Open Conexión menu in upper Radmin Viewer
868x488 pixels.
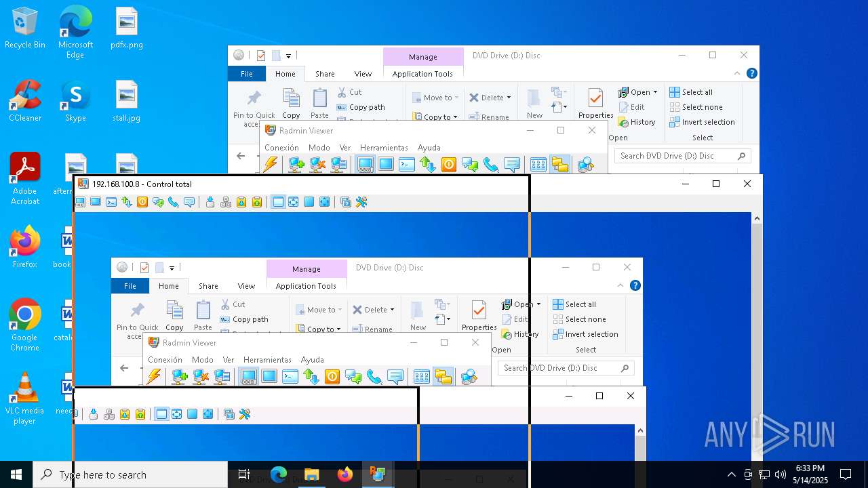pyautogui.click(x=281, y=147)
